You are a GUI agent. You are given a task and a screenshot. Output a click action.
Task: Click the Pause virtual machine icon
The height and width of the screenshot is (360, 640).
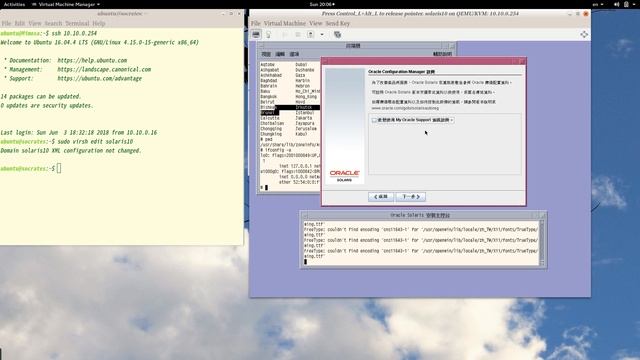coord(298,35)
